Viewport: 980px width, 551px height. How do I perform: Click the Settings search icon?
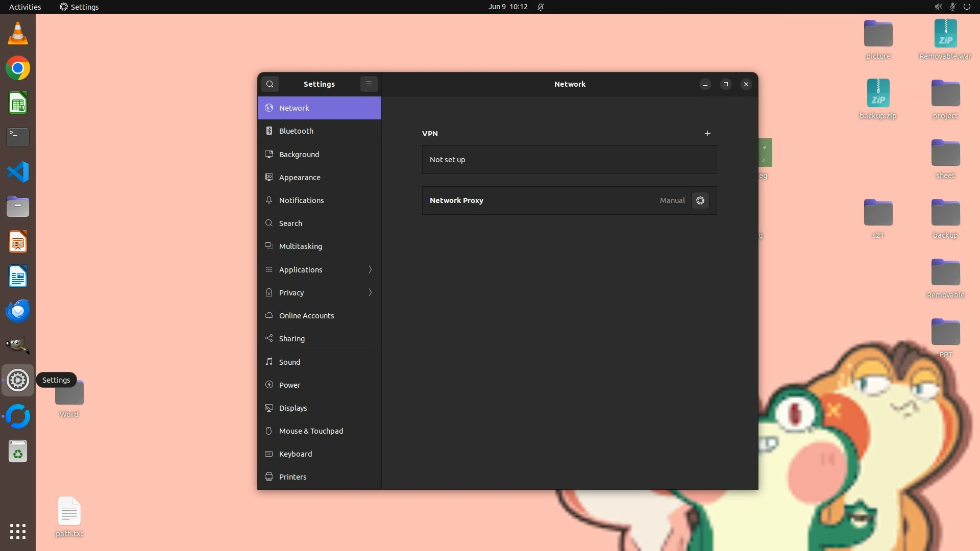(270, 84)
